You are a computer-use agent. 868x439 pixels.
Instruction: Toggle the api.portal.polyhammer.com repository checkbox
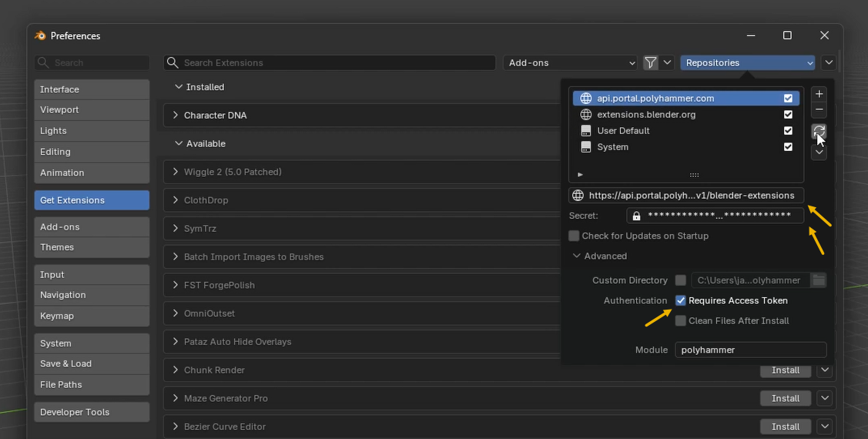(x=788, y=99)
